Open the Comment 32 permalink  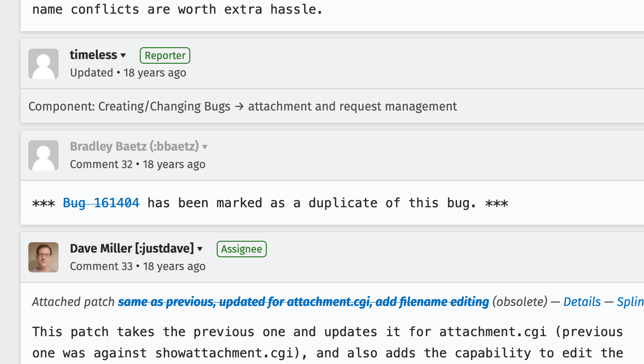click(102, 164)
